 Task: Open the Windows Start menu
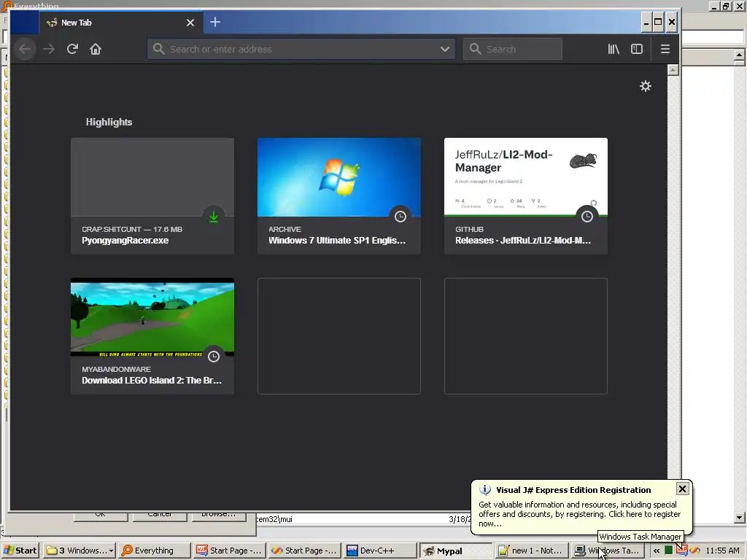[20, 551]
